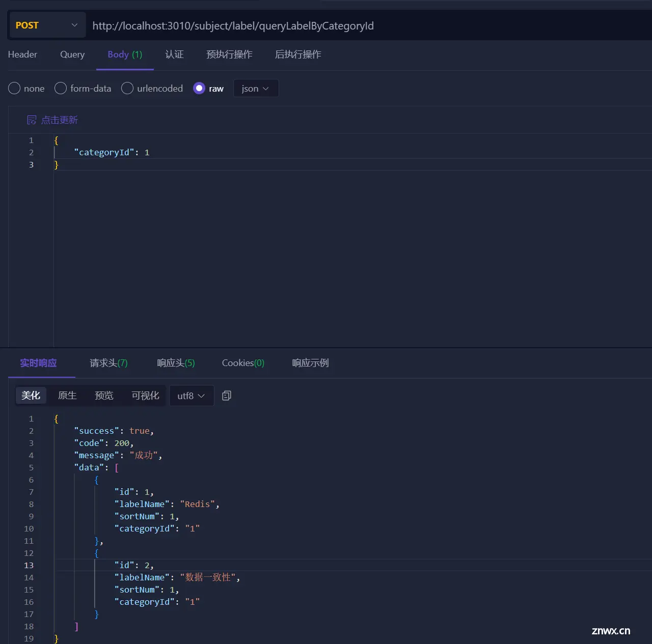Screen dimensions: 652x644
Task: Select the 预览 view button
Action: (x=104, y=396)
